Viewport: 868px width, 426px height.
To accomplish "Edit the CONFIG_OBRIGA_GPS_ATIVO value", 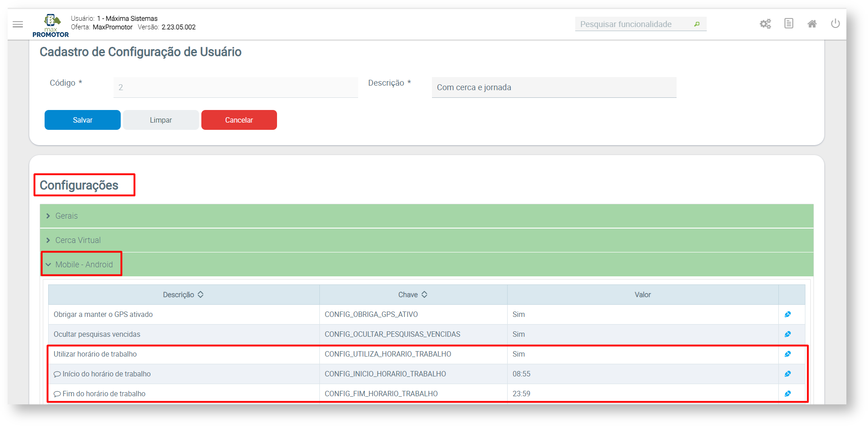I will tap(787, 315).
